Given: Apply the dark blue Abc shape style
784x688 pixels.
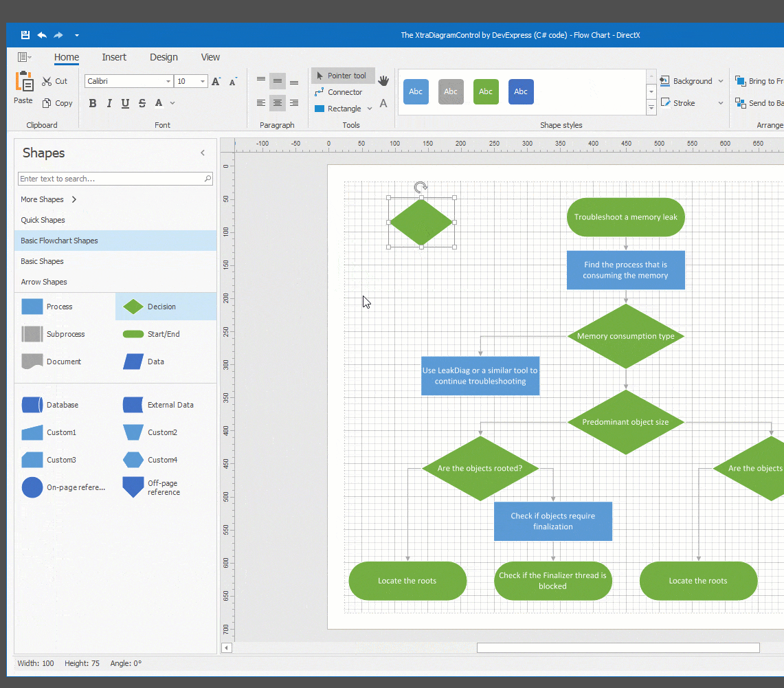Looking at the screenshot, I should coord(521,91).
